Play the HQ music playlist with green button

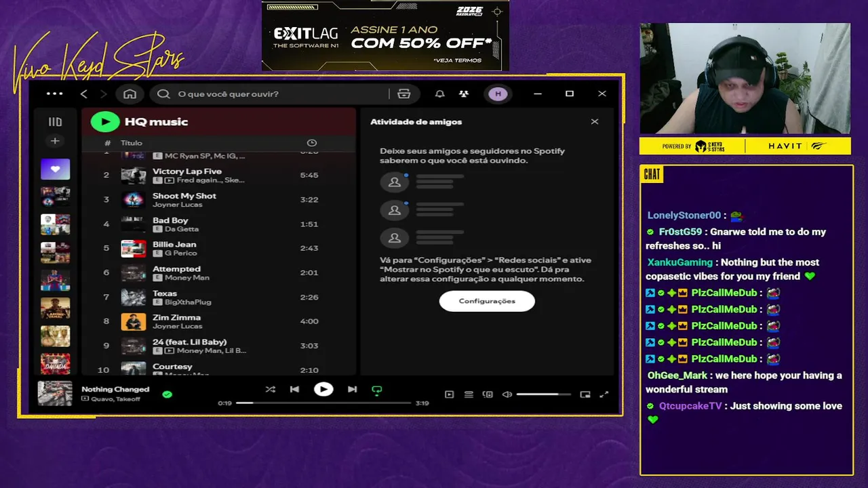[x=104, y=122]
